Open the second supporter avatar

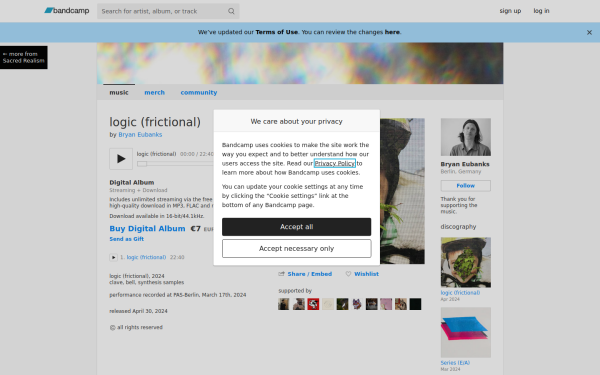(x=298, y=304)
